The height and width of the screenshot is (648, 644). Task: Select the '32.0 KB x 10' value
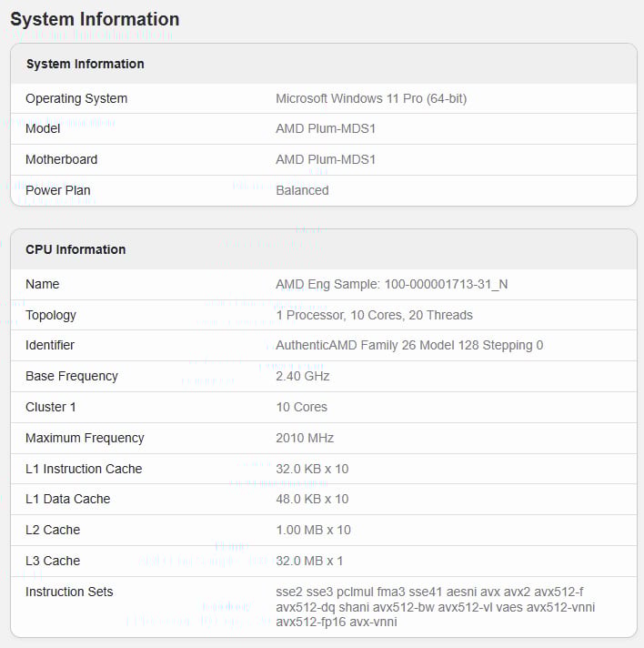coord(312,469)
